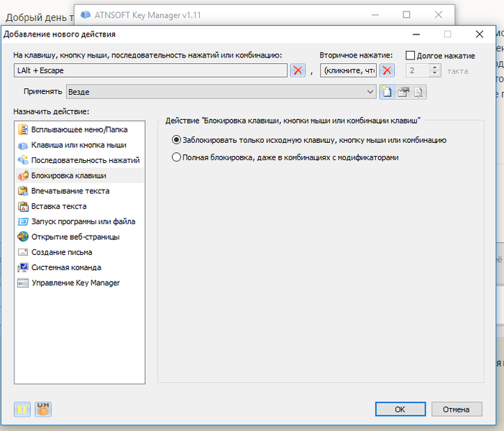Viewport: 504px width, 431px height.
Task: Click the copy condition icon beside Везде dropdown
Action: tap(418, 92)
